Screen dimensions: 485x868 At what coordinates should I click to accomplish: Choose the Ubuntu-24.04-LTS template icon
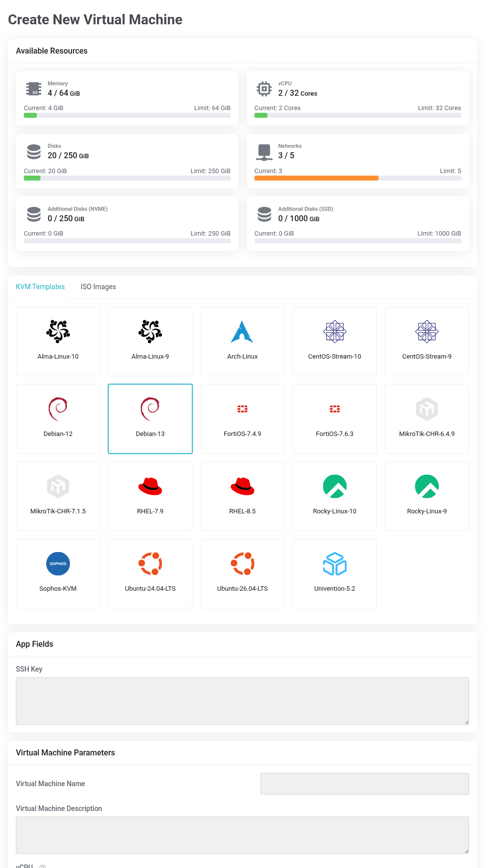(x=150, y=563)
